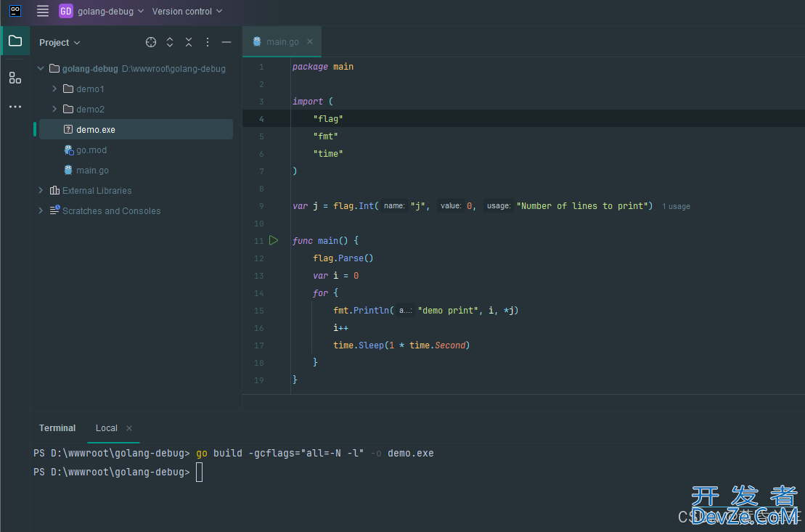Expand Scratches and Consoles node
Image resolution: width=805 pixels, height=532 pixels.
tap(41, 210)
